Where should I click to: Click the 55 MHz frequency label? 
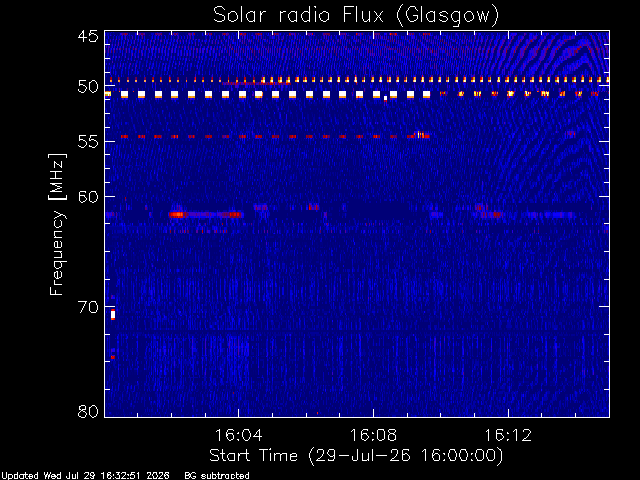coord(88,142)
